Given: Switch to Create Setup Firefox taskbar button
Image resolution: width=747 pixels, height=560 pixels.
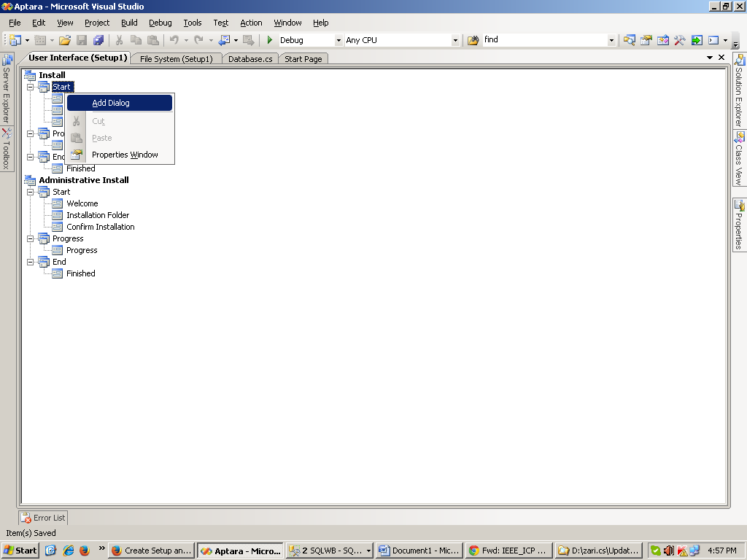Looking at the screenshot, I should click(x=151, y=551).
